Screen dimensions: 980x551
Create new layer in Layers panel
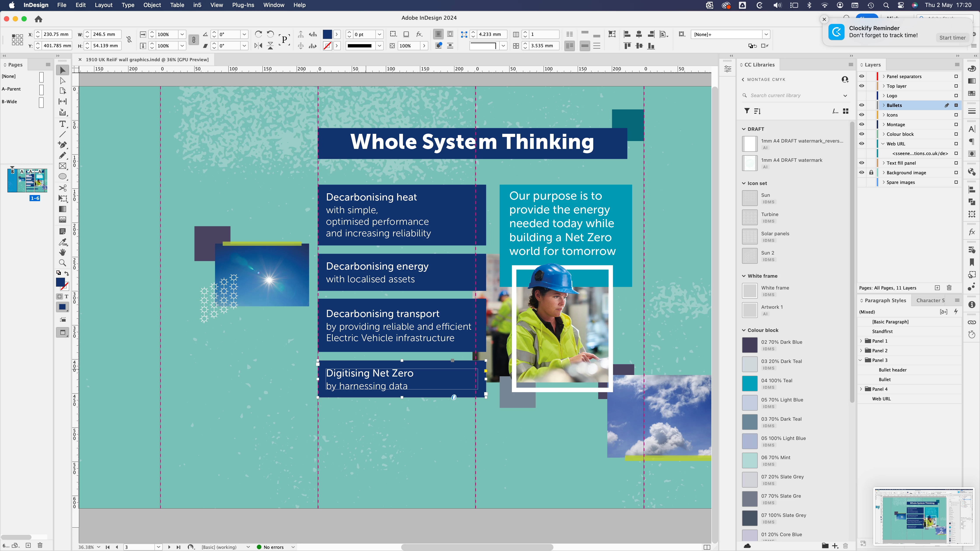(x=937, y=288)
